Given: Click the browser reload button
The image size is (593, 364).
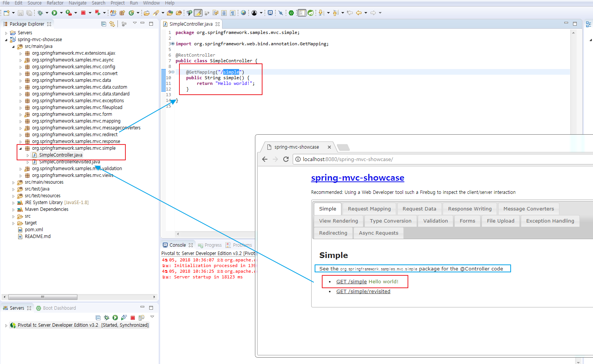Looking at the screenshot, I should [x=286, y=159].
